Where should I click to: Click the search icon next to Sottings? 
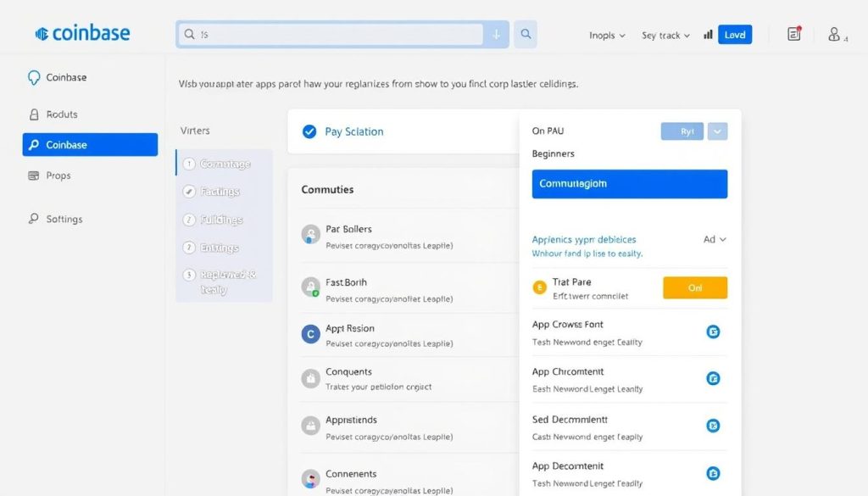[34, 219]
